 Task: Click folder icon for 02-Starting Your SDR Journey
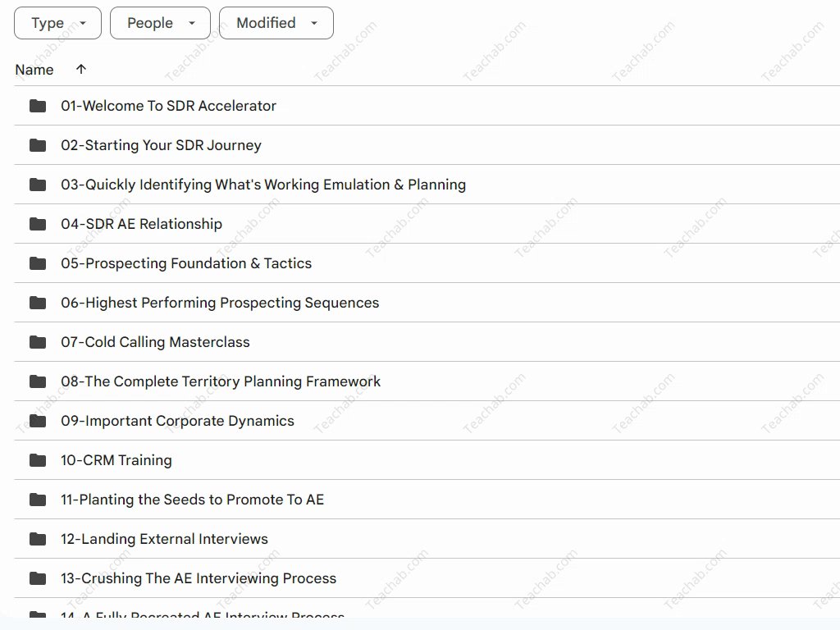[38, 145]
